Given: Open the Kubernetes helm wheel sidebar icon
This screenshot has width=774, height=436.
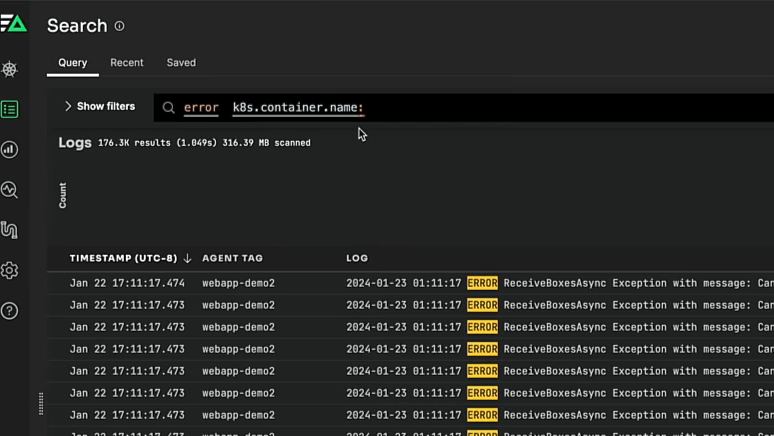Looking at the screenshot, I should pyautogui.click(x=9, y=69).
